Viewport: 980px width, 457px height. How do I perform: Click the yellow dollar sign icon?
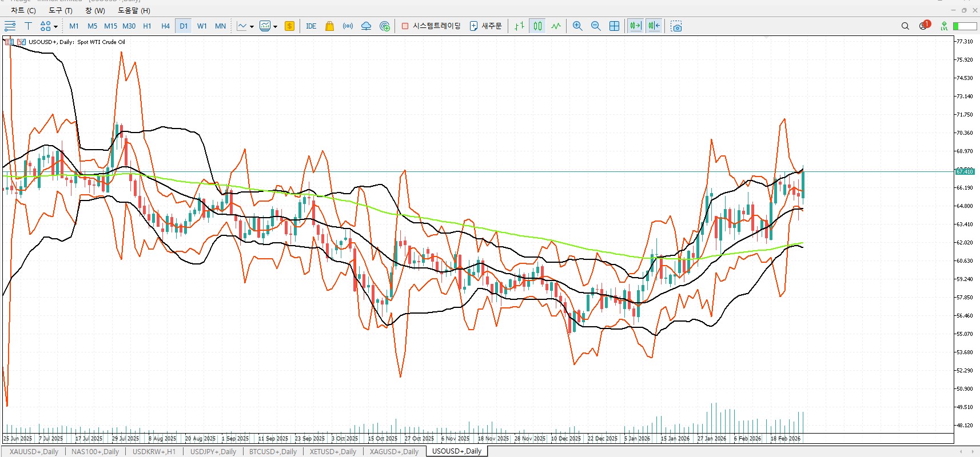[290, 26]
